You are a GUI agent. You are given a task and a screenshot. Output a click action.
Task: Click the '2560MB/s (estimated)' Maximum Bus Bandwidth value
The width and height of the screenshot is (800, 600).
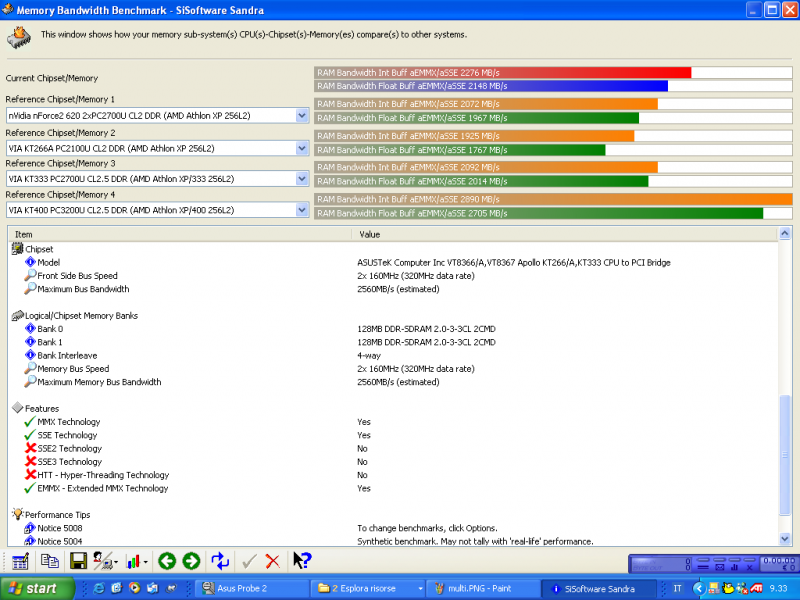pyautogui.click(x=398, y=289)
